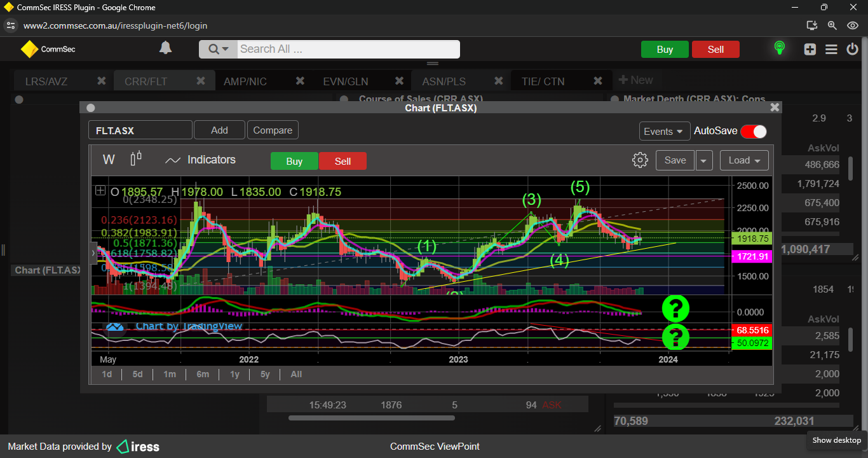
Task: Click the chart toolbar Sell button
Action: pos(342,161)
